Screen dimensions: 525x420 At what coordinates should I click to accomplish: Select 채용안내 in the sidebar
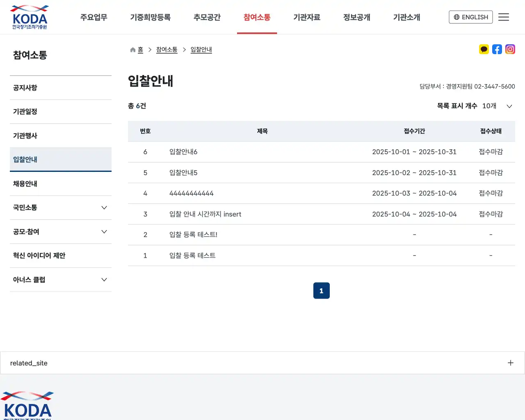[x=25, y=183]
